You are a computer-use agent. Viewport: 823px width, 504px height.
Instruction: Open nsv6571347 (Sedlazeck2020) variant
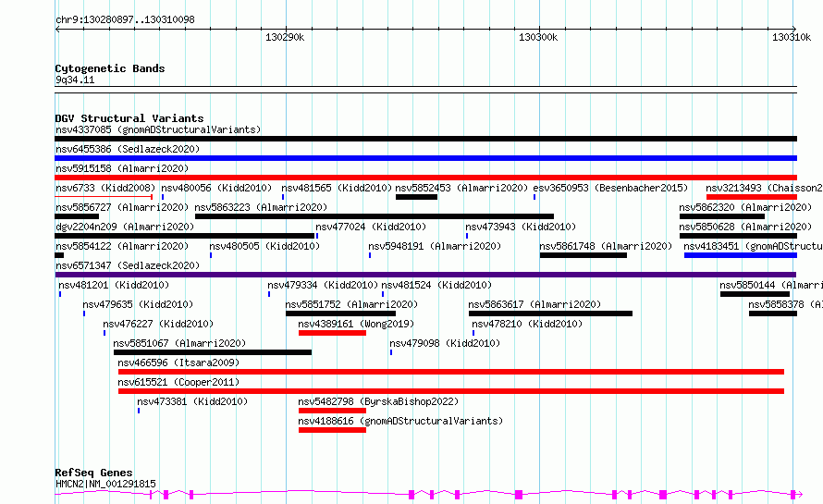tap(128, 265)
